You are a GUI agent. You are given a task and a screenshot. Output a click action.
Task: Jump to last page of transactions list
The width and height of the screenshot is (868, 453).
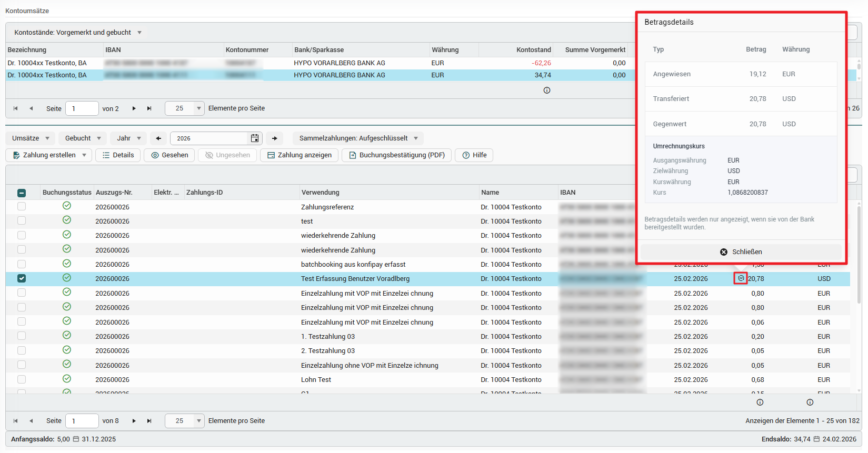point(149,421)
